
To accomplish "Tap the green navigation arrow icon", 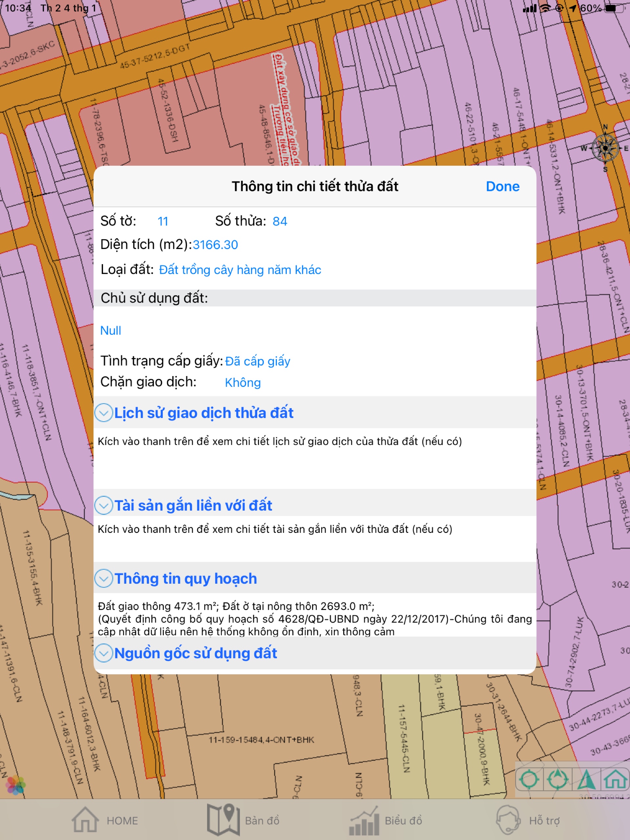I will pos(587,780).
